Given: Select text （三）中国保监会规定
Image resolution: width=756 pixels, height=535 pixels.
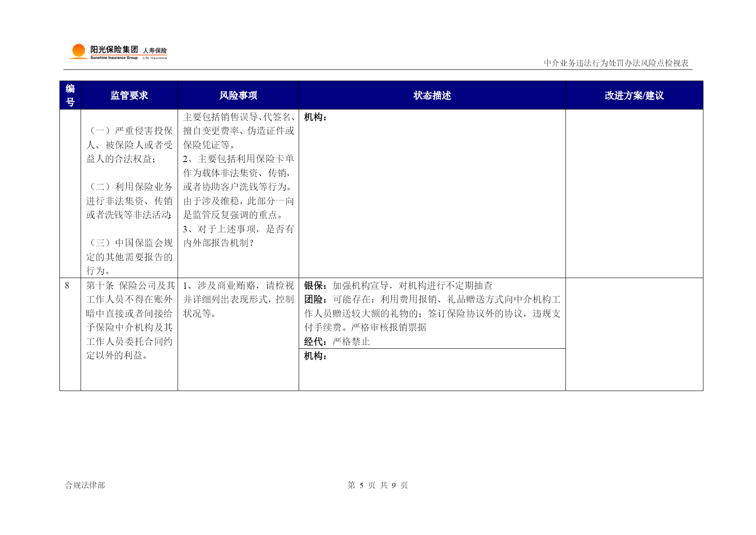Looking at the screenshot, I should [129, 243].
